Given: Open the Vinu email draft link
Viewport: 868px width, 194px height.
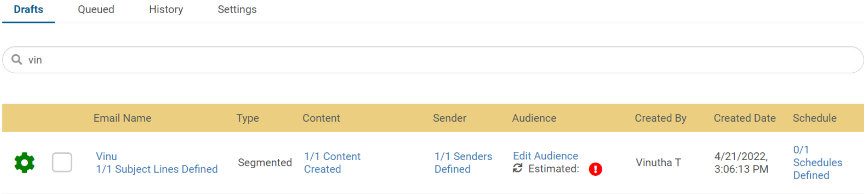Looking at the screenshot, I should click(x=107, y=156).
